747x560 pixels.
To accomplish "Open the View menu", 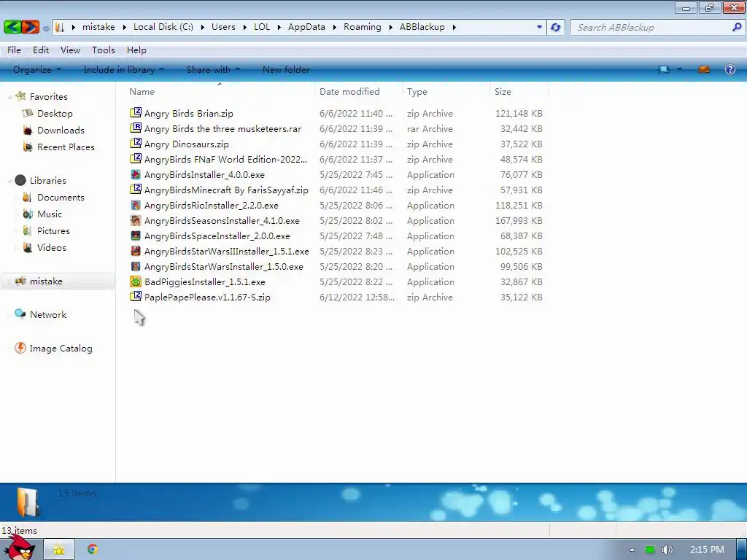I will click(70, 50).
